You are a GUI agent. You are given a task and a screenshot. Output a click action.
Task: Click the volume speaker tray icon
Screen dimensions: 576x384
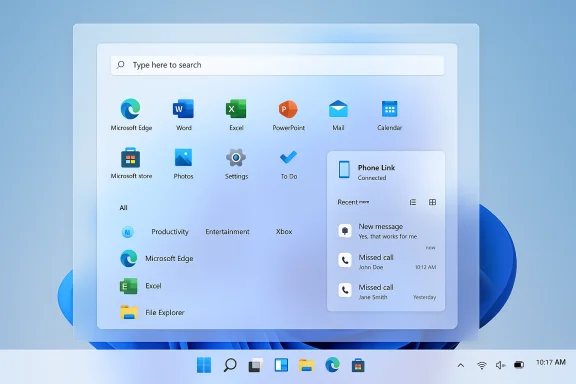pyautogui.click(x=500, y=365)
